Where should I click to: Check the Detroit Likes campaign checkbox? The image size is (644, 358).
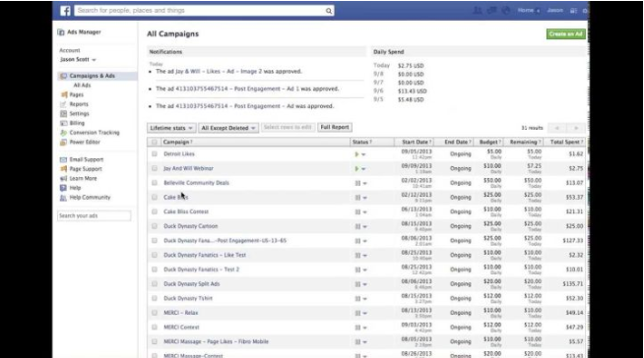point(154,153)
